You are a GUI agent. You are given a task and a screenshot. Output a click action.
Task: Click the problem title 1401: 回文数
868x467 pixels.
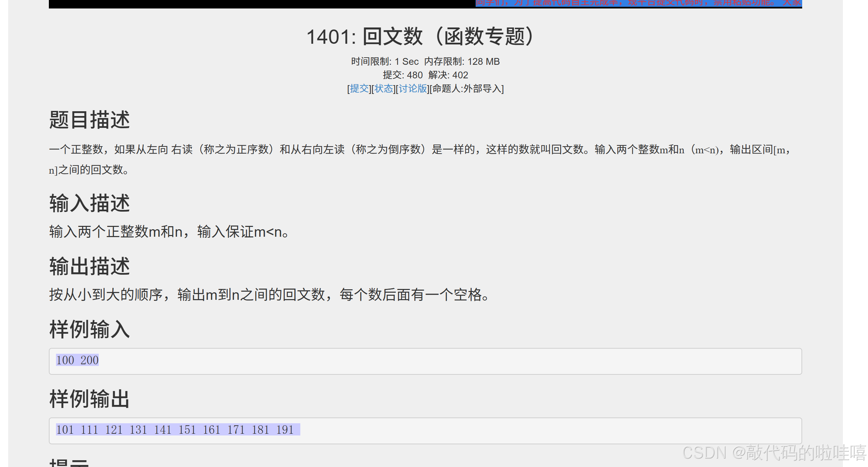pos(421,37)
